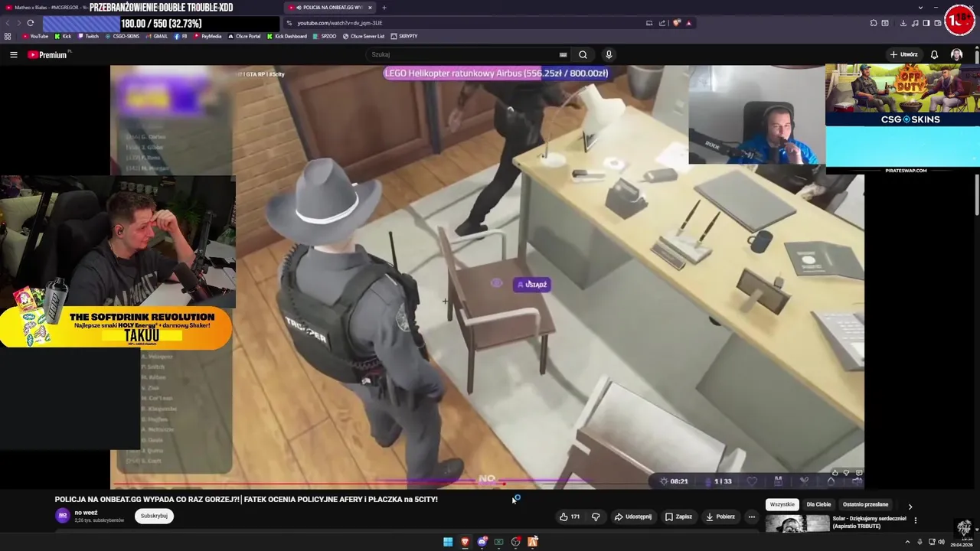Select the Ostatnio przesłane filter chip
The image size is (980, 551).
865,504
